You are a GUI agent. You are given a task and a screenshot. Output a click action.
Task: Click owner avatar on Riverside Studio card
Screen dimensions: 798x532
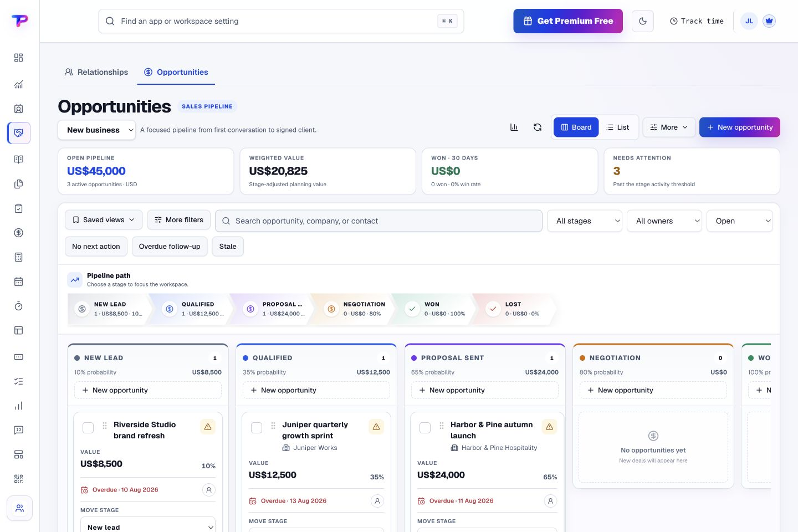click(208, 490)
